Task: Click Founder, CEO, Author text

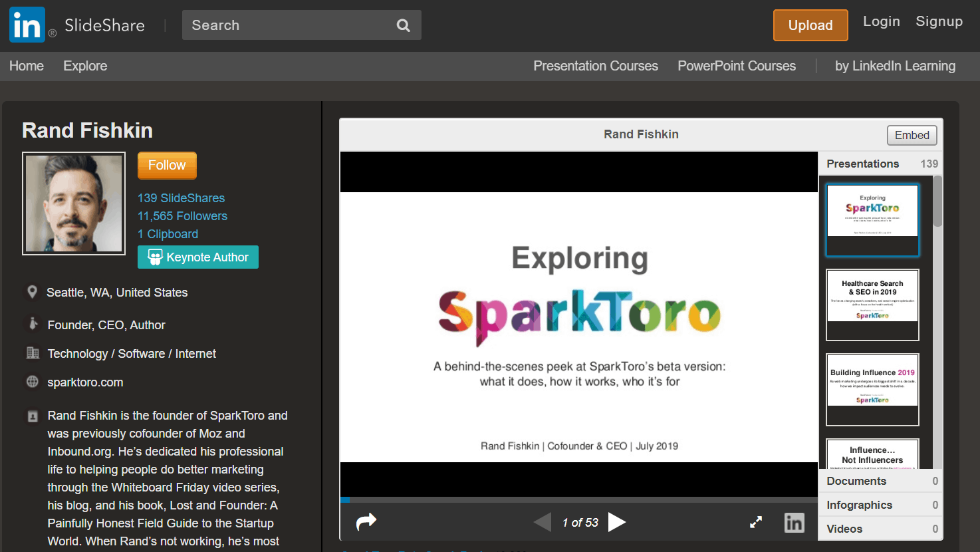Action: tap(106, 325)
